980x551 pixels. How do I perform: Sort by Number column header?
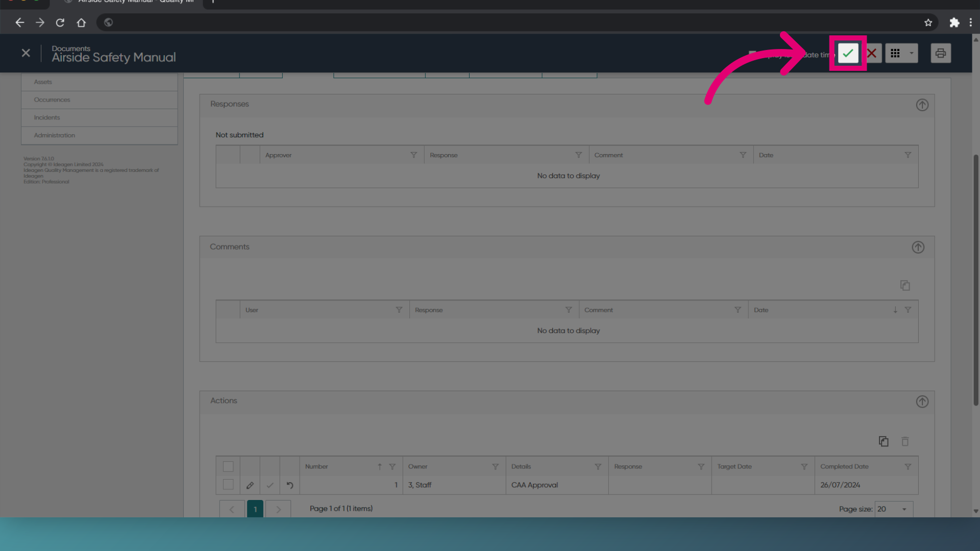tap(316, 467)
